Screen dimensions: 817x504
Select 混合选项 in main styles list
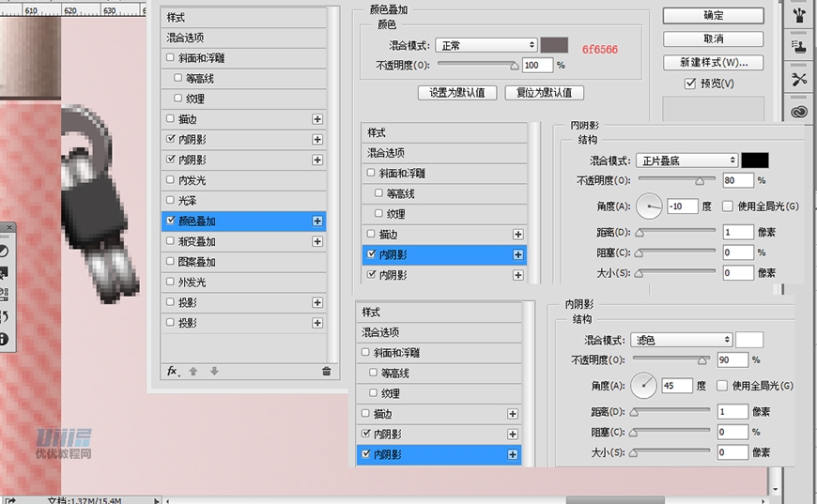tap(243, 38)
